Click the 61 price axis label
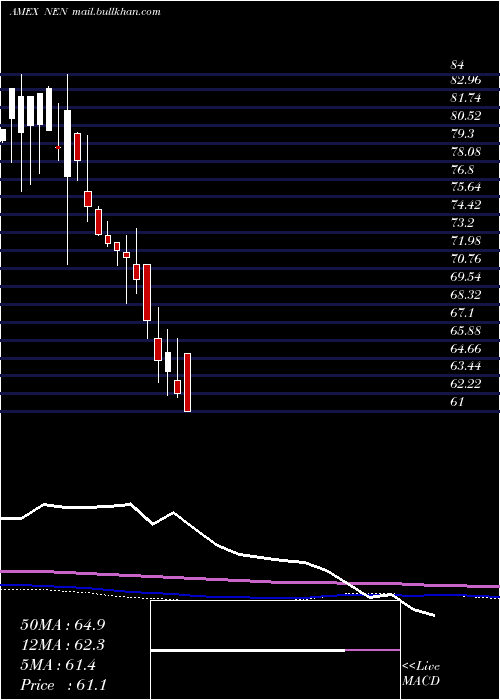Viewport: 500px width, 700px height. coord(457,402)
